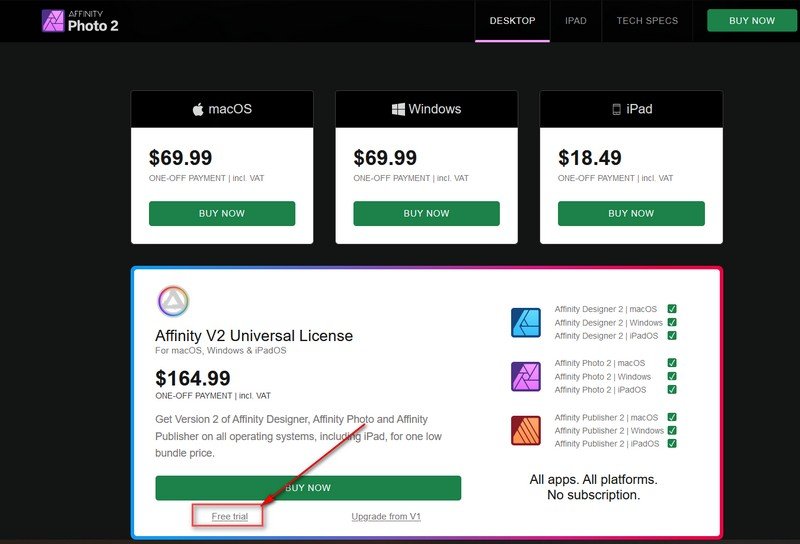This screenshot has width=800, height=544.
Task: Click 'All apps. All platforms.' text
Action: coord(593,480)
